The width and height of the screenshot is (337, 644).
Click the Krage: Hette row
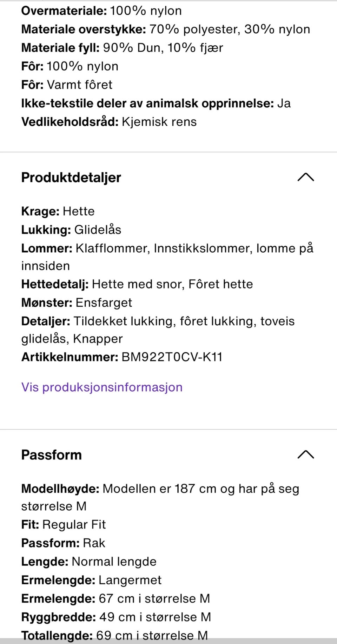point(58,211)
